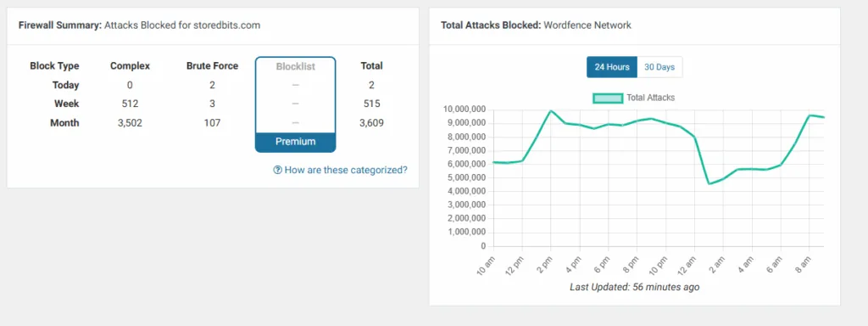Toggle the Total Attacks legend swatch

click(x=608, y=98)
